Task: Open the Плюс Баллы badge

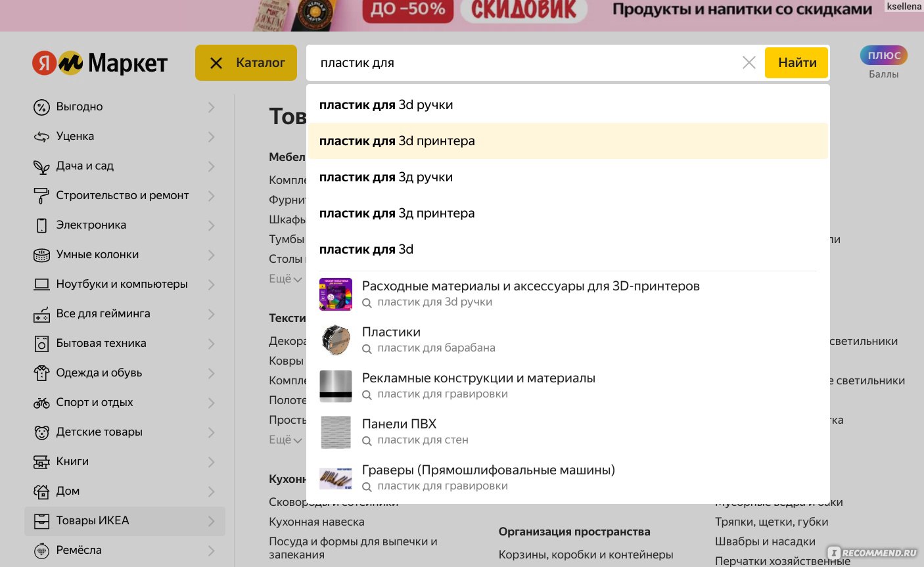Action: pyautogui.click(x=883, y=62)
